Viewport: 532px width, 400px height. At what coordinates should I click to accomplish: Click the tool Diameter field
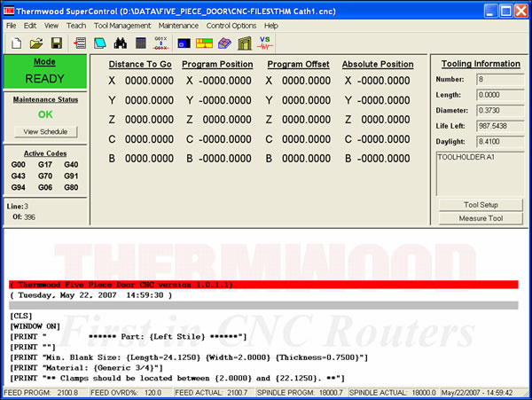pos(500,111)
